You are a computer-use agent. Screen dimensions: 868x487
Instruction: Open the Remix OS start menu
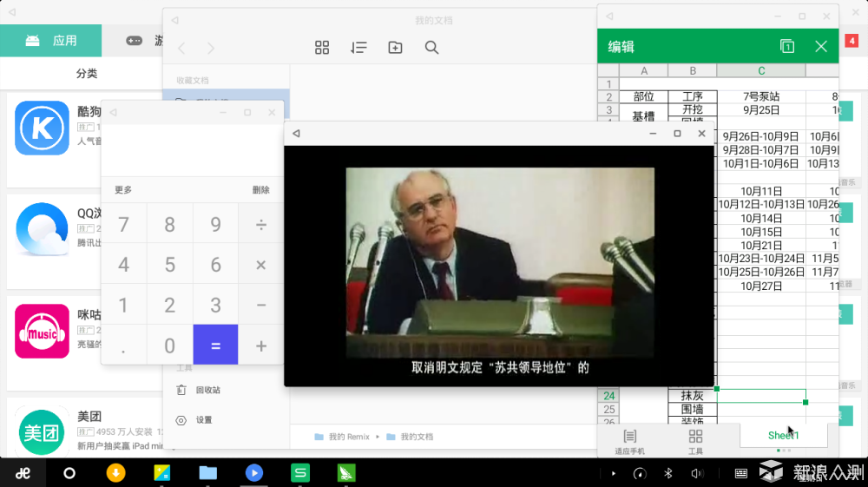pos(23,473)
